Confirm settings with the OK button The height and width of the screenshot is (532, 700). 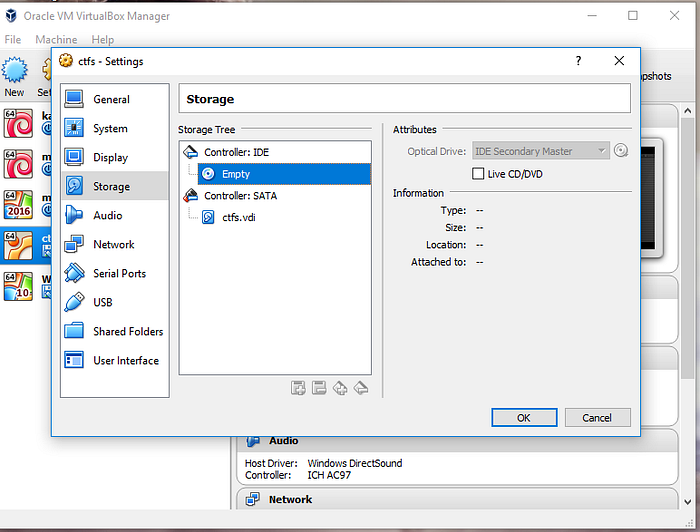pos(524,418)
